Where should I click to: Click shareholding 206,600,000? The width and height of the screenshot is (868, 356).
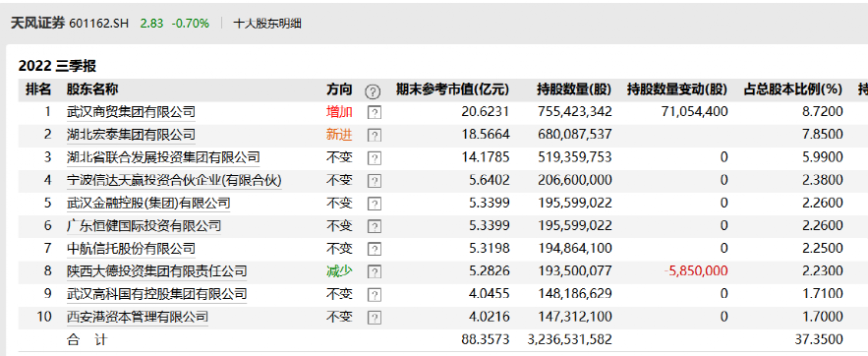pos(575,180)
